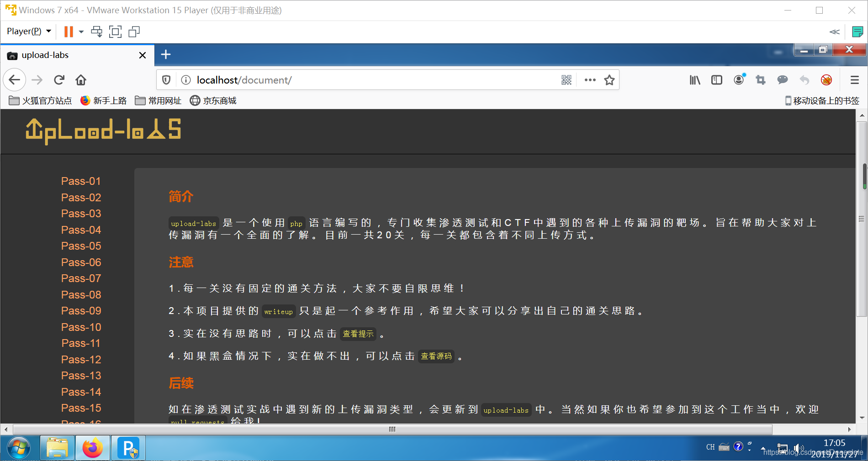Open the Firefox account icon
Viewport: 868px width, 461px height.
pos(739,79)
